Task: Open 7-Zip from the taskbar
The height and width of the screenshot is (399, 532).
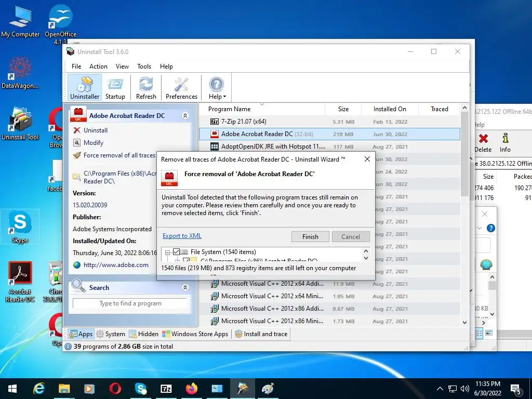Action: tap(166, 389)
